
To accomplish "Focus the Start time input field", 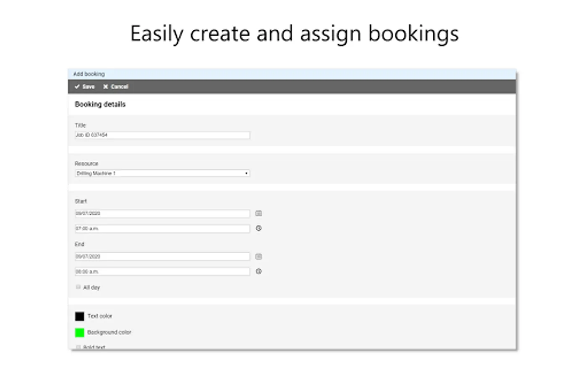I will [x=162, y=229].
